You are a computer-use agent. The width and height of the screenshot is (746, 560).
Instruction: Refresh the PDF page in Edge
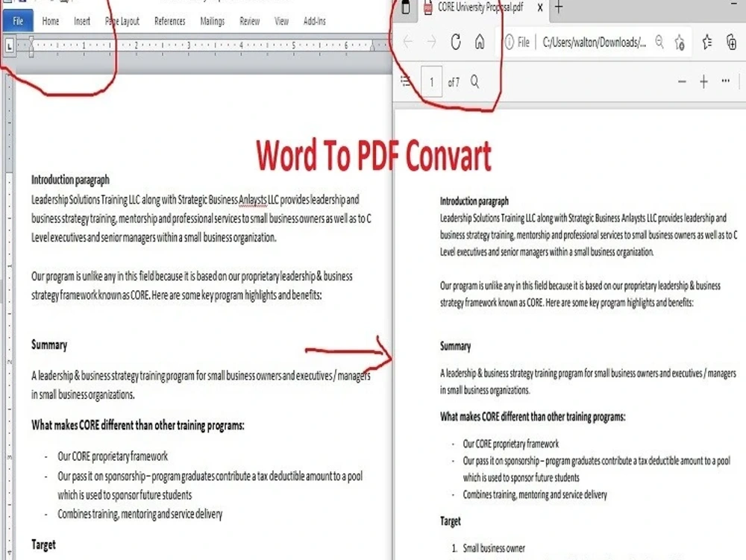(456, 43)
